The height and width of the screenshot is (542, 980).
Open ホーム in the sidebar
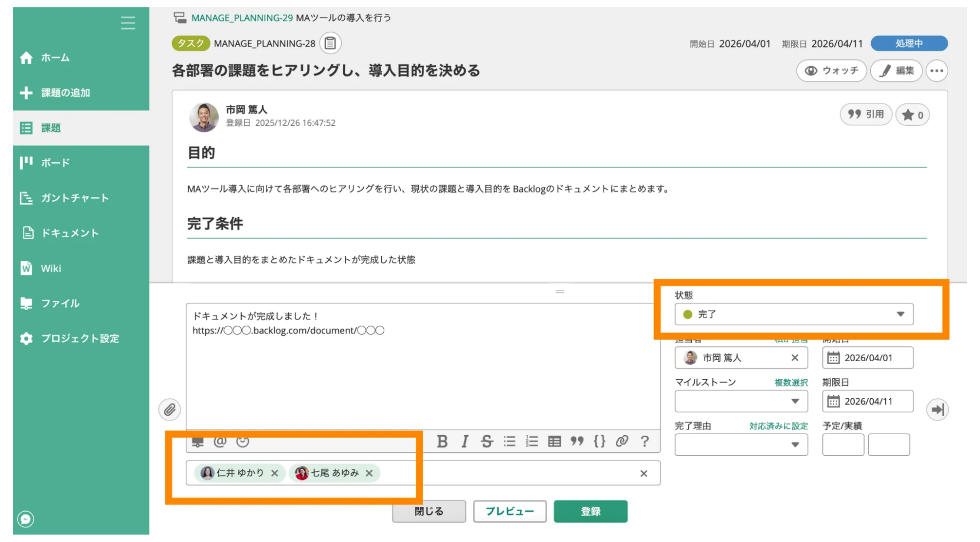click(x=81, y=58)
